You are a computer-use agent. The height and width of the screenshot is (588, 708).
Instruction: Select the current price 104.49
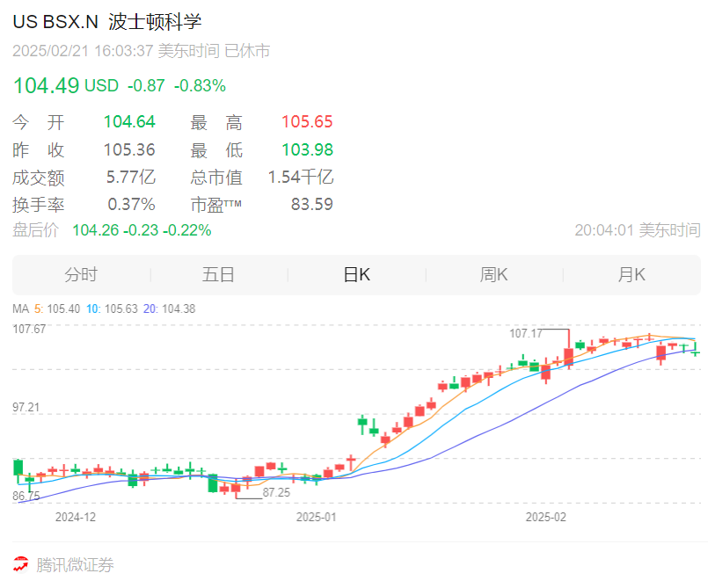[46, 85]
